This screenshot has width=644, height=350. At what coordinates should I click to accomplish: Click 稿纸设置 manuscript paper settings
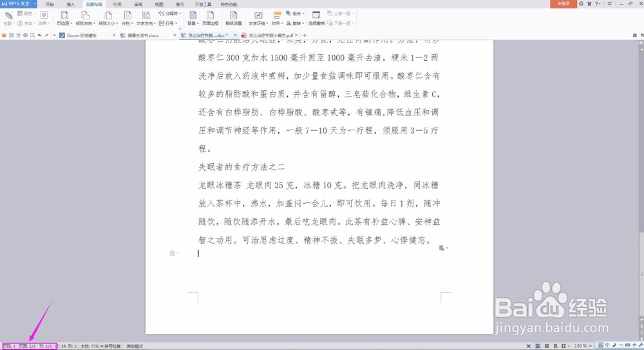(x=233, y=19)
